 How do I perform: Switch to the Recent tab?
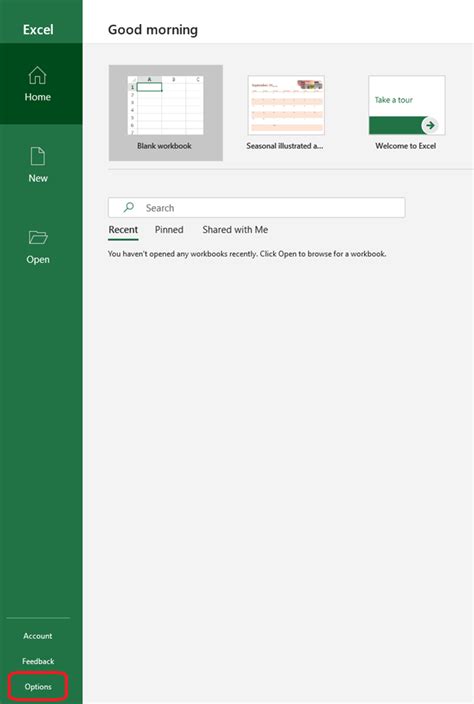[123, 230]
